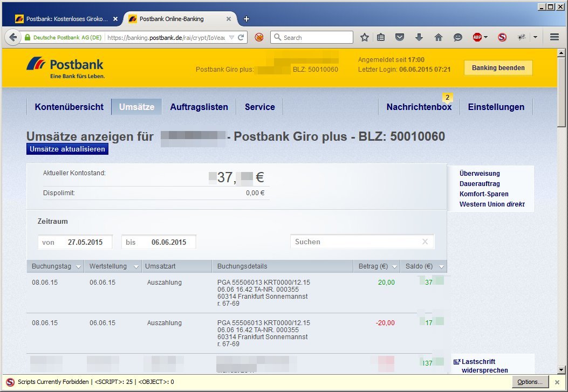Click the Umsätze aktualisieren button
Viewport: 568px width, 392px height.
coord(67,149)
